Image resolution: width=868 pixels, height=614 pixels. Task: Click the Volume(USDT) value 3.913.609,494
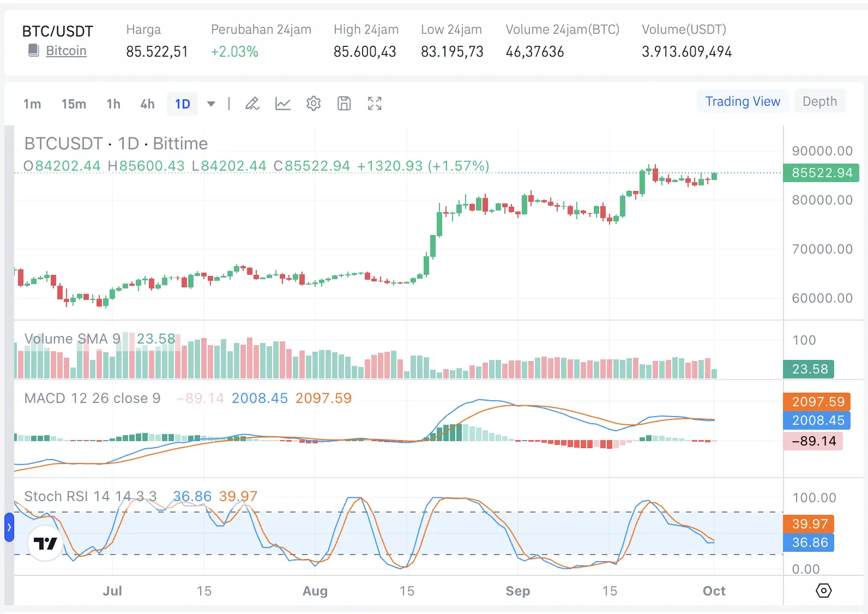tap(686, 52)
